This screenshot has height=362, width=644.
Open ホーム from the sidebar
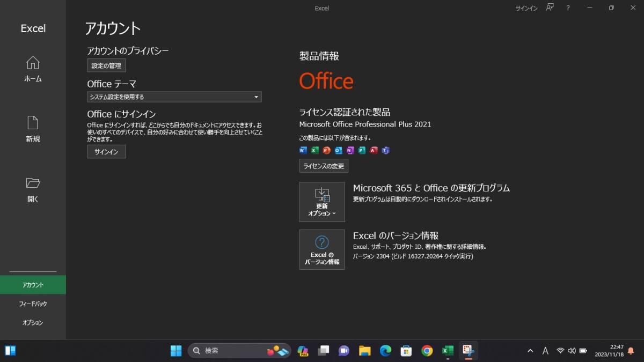[x=32, y=70]
